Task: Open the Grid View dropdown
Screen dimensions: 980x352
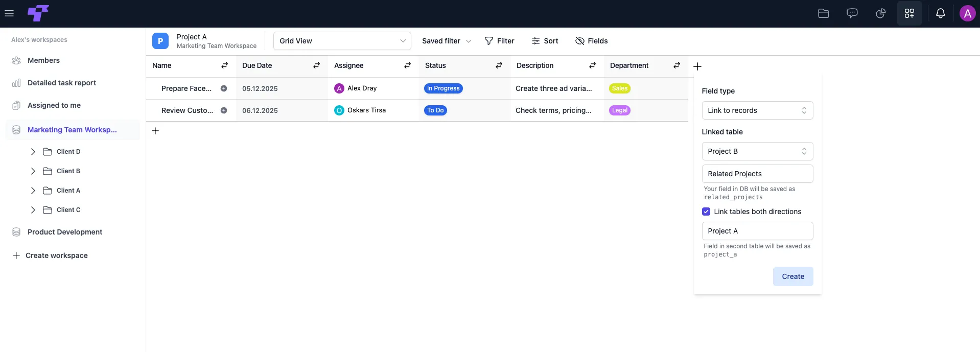Action: (342, 41)
